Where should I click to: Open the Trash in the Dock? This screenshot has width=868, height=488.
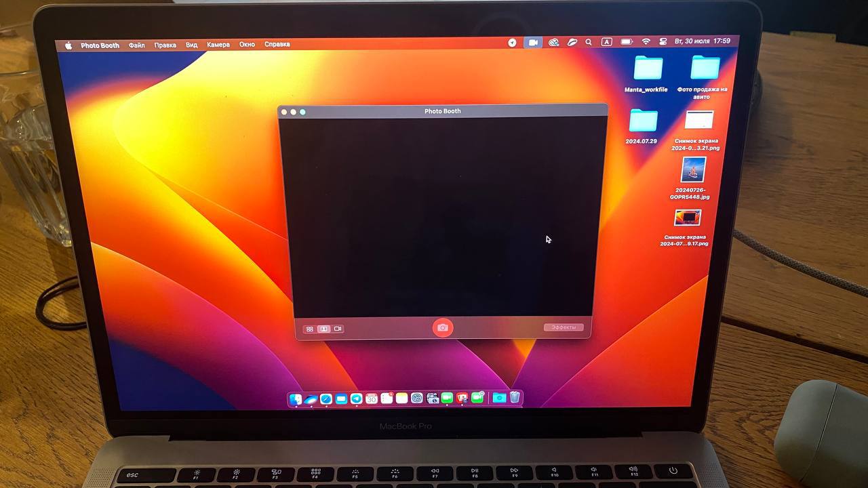tap(515, 398)
